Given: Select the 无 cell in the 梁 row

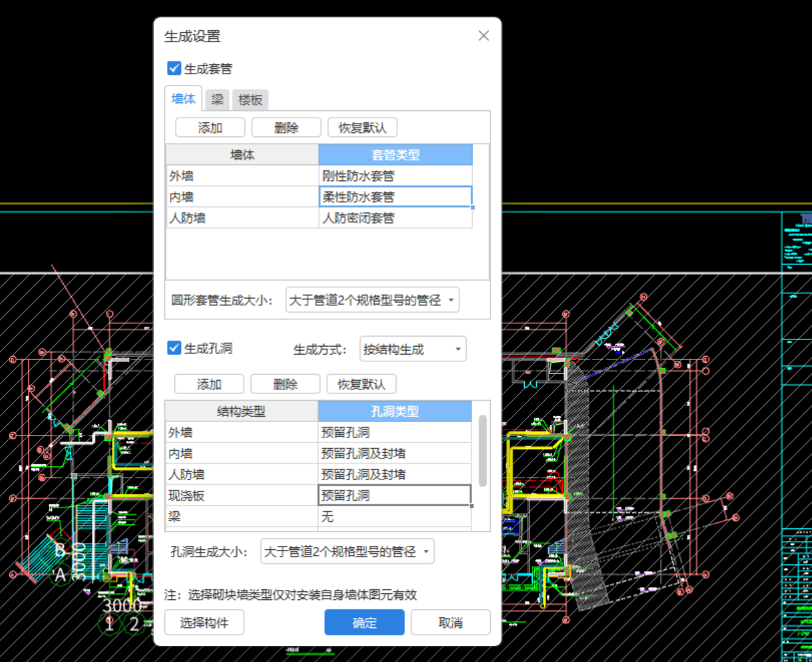Looking at the screenshot, I should tap(395, 516).
